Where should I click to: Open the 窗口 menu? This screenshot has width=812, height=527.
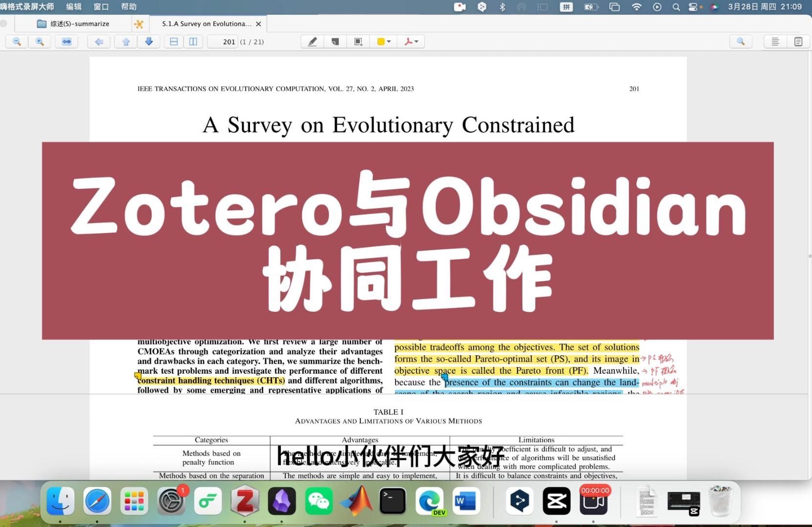[101, 6]
